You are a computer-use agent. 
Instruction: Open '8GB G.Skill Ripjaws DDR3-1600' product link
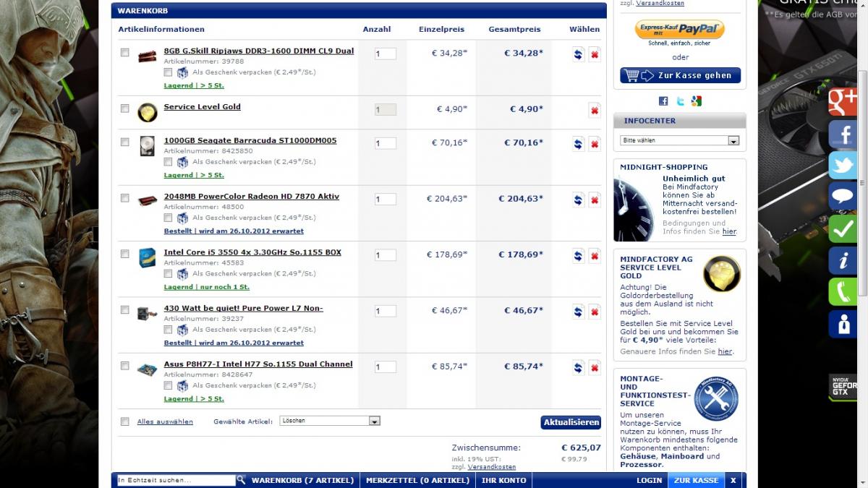pos(259,51)
